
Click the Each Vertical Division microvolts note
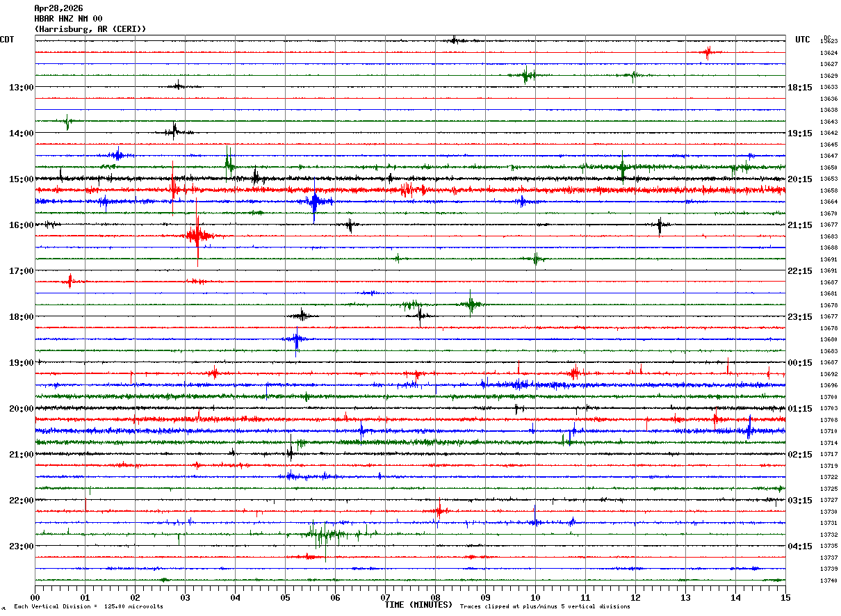click(x=88, y=606)
